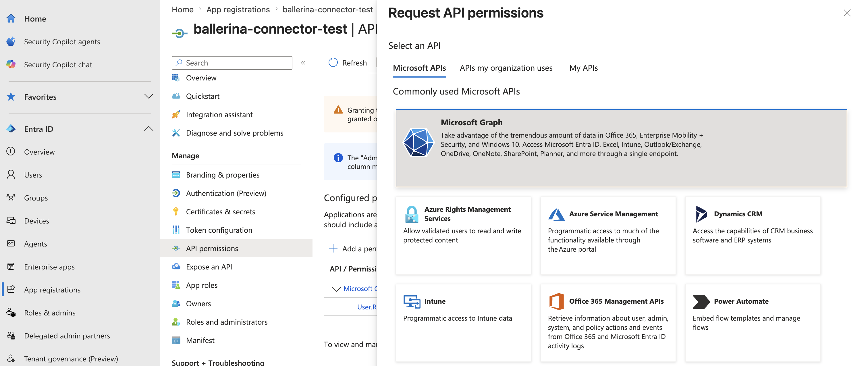Viewport: 868px width, 366px height.
Task: Click the Manifest icon
Action: click(x=176, y=340)
